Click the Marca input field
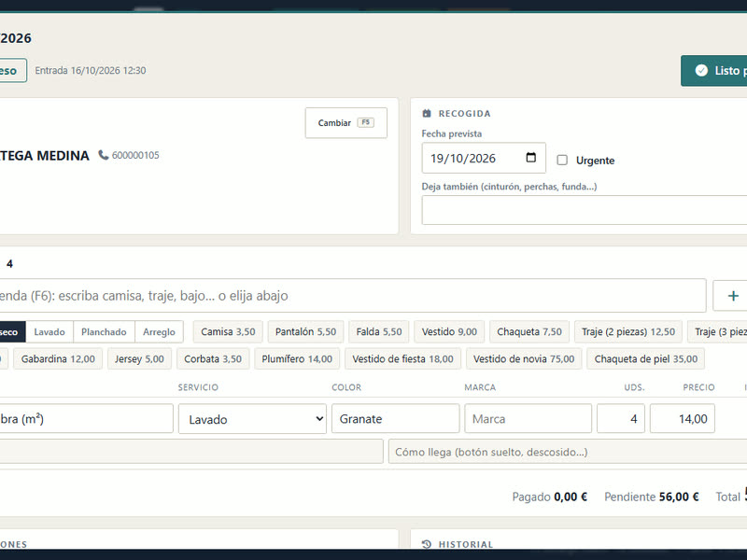This screenshot has width=747, height=560. (529, 419)
